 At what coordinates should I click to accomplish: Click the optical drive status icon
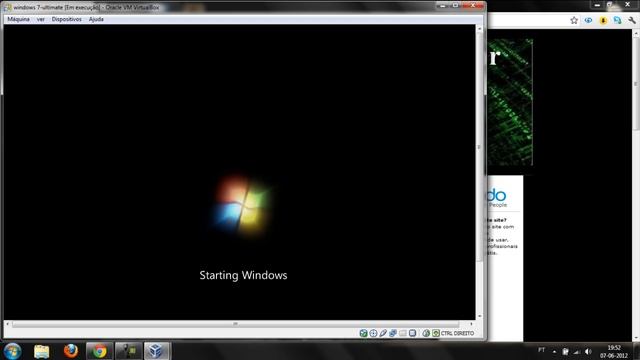click(373, 333)
